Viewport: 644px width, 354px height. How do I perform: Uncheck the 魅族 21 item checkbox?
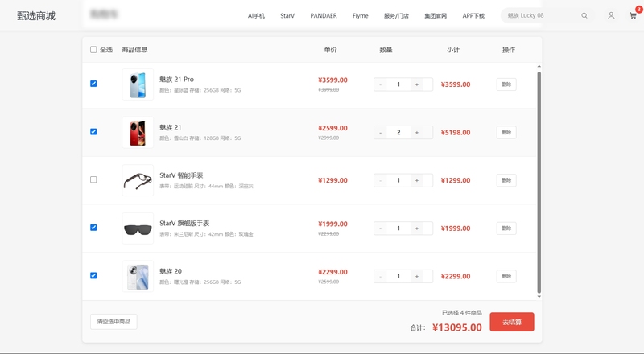pyautogui.click(x=93, y=132)
